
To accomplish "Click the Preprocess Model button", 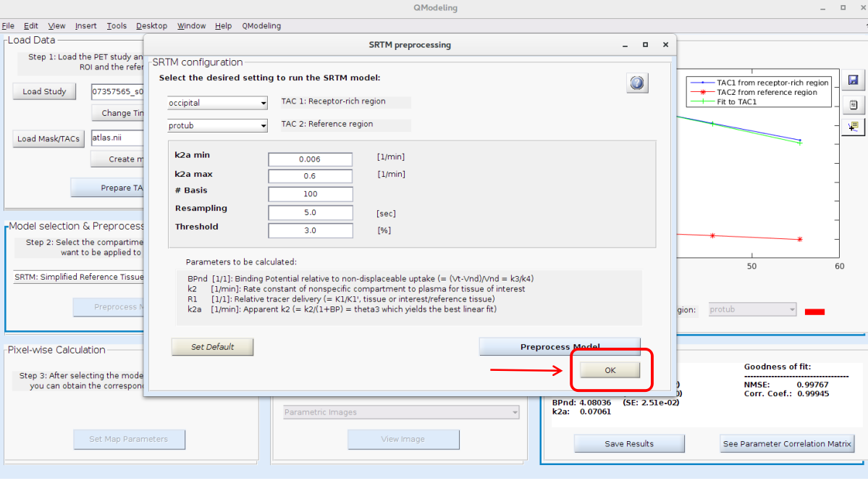I will pyautogui.click(x=560, y=346).
